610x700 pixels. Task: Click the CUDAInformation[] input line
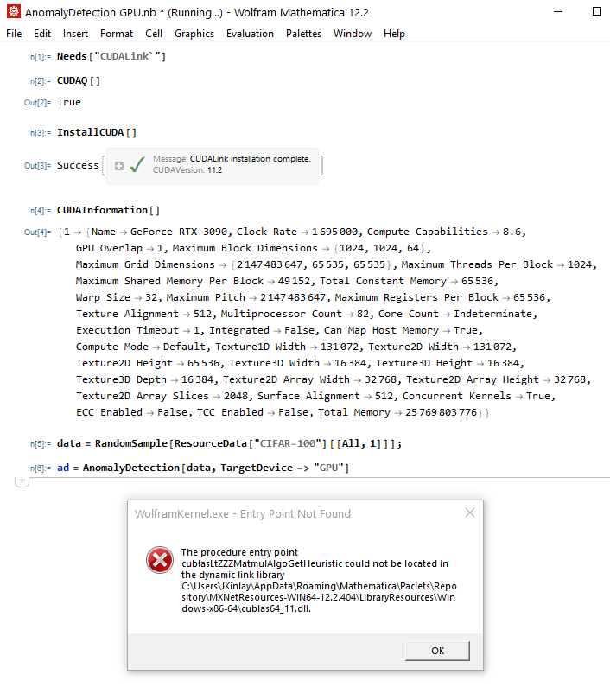pyautogui.click(x=108, y=210)
